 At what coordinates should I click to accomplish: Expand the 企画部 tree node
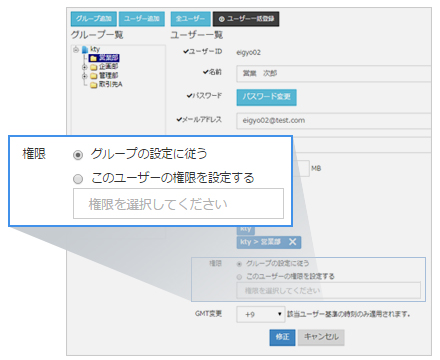tap(85, 67)
